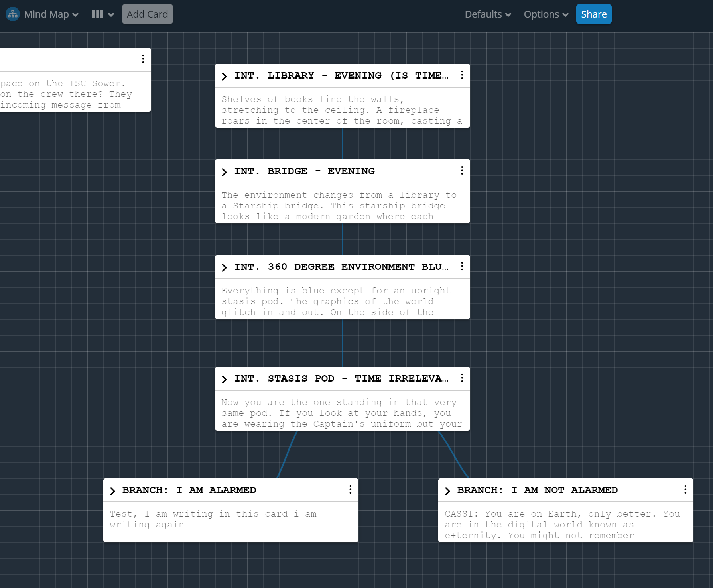Collapse the BRANCH: I AM NOT ALARMED card
This screenshot has width=713, height=588.
(x=448, y=490)
